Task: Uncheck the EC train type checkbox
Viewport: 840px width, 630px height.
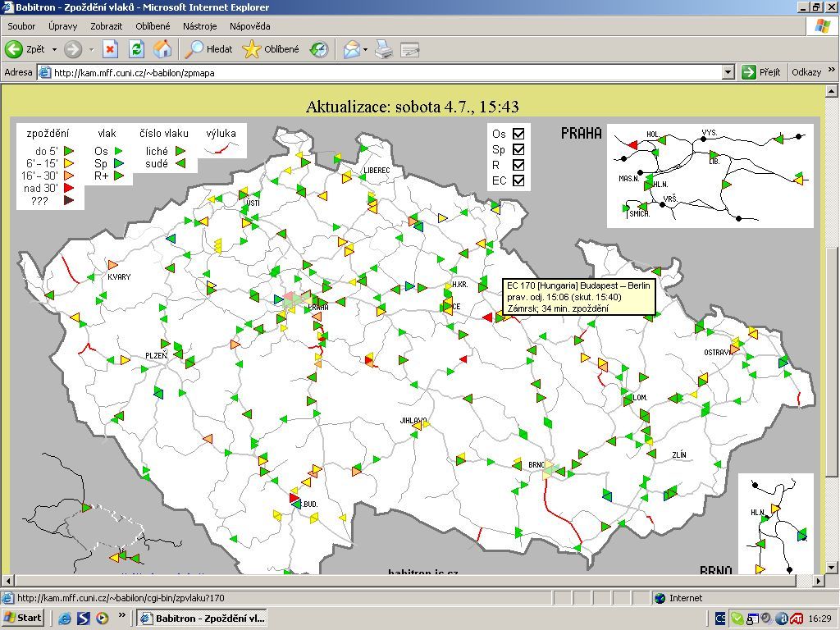Action: pos(518,180)
